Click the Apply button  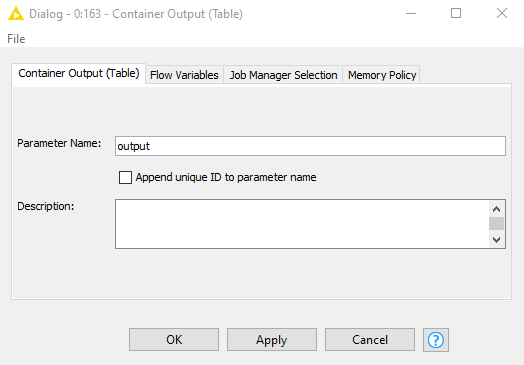coord(272,340)
